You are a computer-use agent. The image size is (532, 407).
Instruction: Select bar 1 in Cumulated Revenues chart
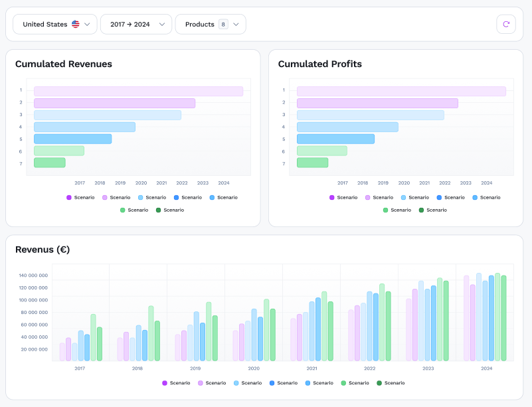[x=138, y=91]
